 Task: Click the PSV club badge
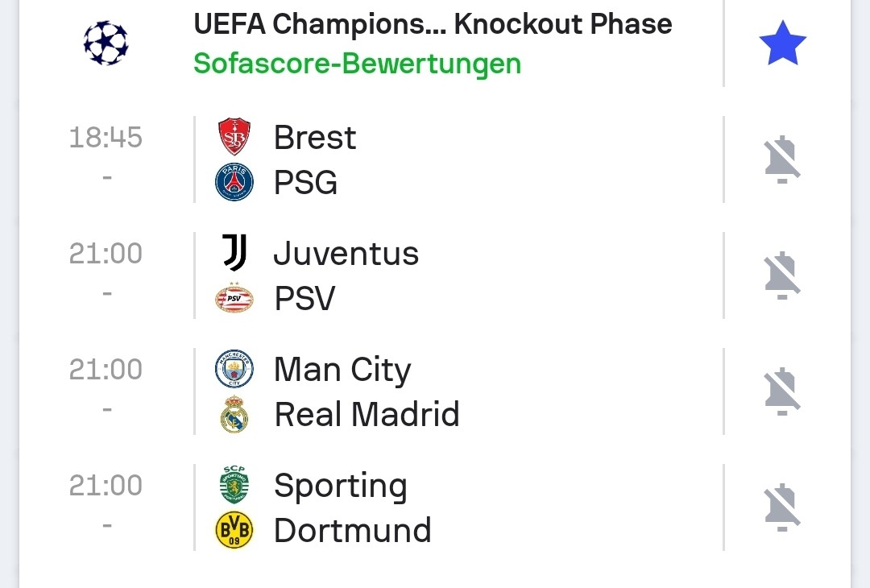(x=234, y=299)
